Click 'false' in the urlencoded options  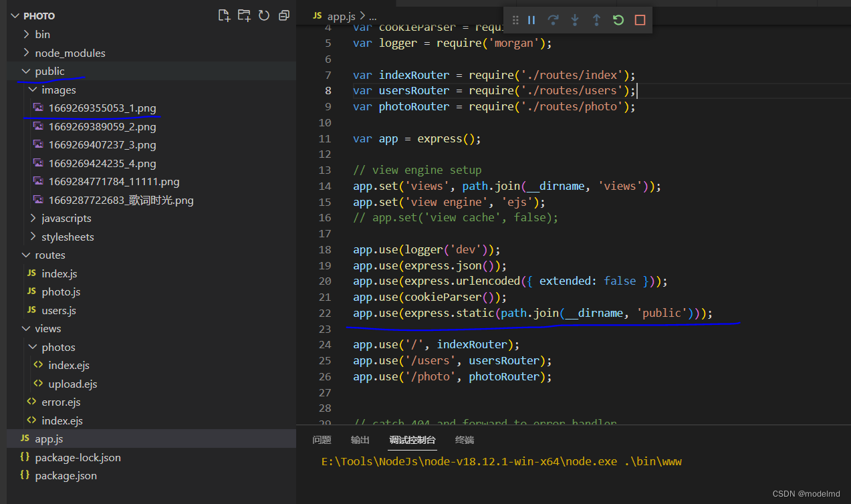[x=620, y=281]
